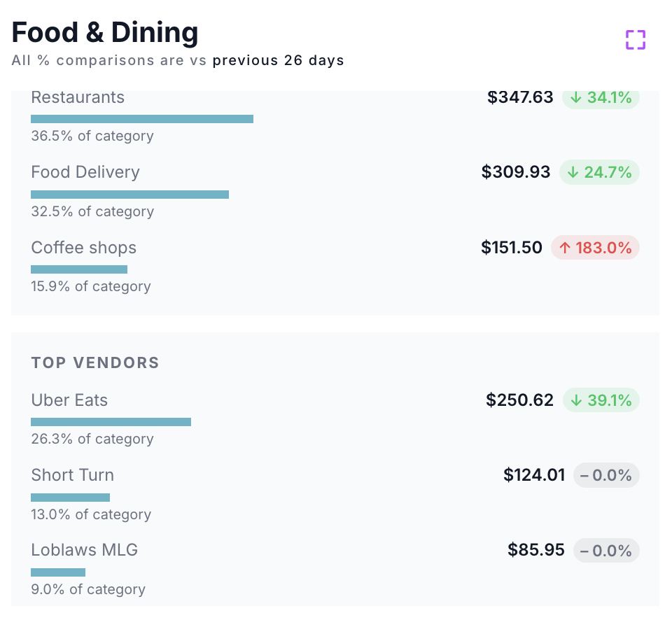672x620 pixels.
Task: Click the minus symbol on Short Turn badge
Action: 584,475
